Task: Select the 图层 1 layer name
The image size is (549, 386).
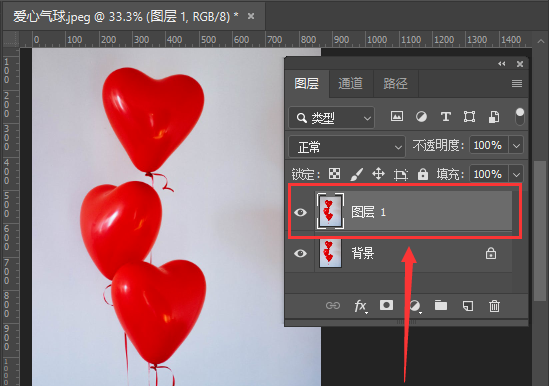Action: tap(368, 212)
